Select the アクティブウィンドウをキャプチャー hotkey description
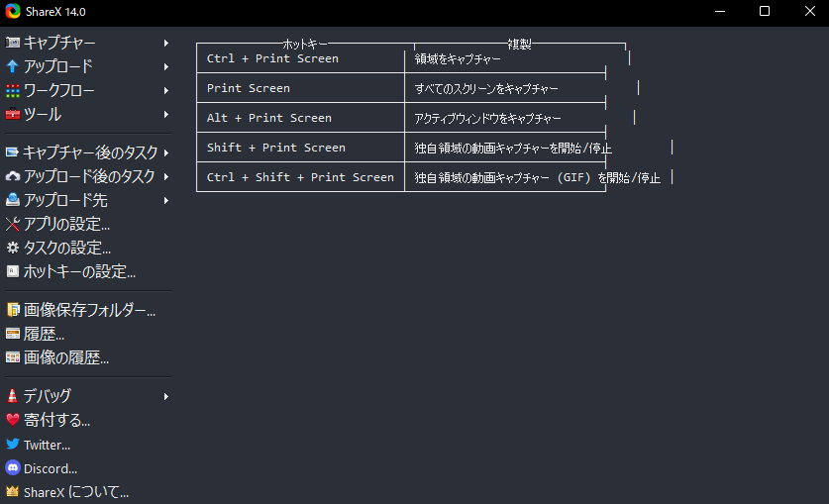 click(x=488, y=118)
